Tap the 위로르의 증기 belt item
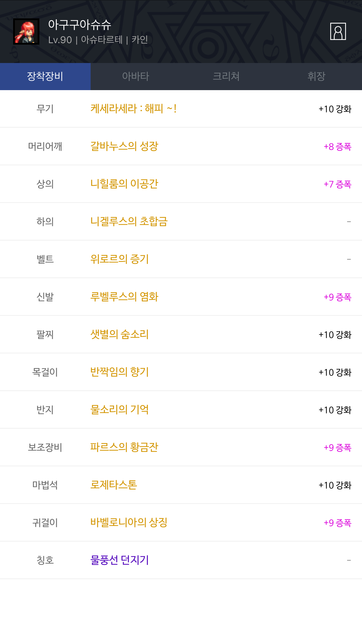This screenshot has width=362, height=644. 120,259
